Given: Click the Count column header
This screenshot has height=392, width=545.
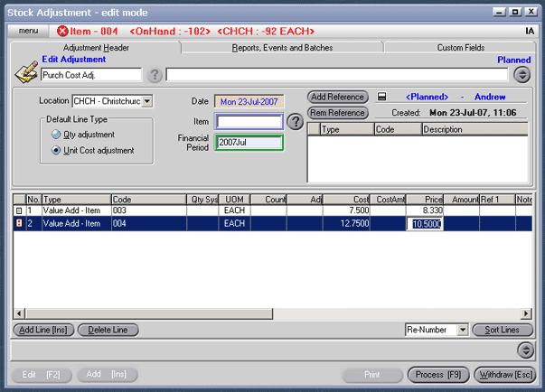Looking at the screenshot, I should 268,200.
